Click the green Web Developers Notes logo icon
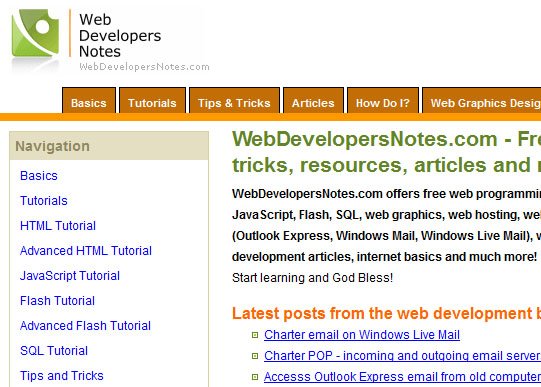This screenshot has height=387, width=541. [35, 33]
